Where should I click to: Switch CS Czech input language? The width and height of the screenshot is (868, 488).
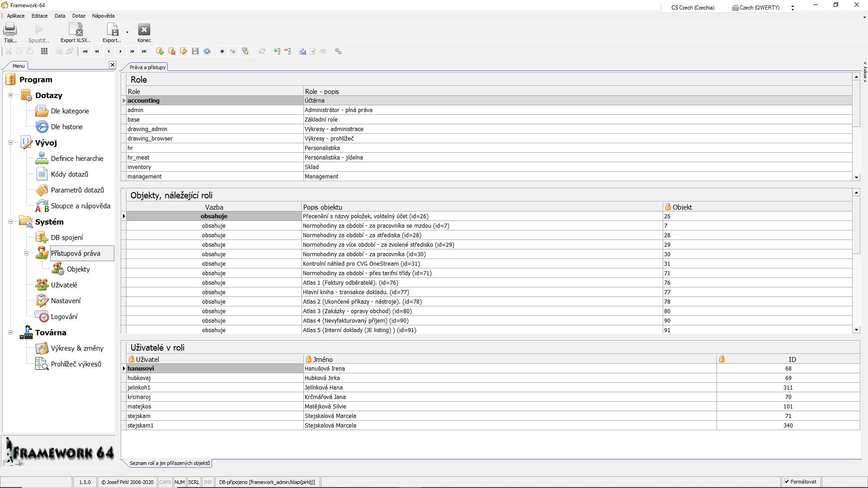693,8
